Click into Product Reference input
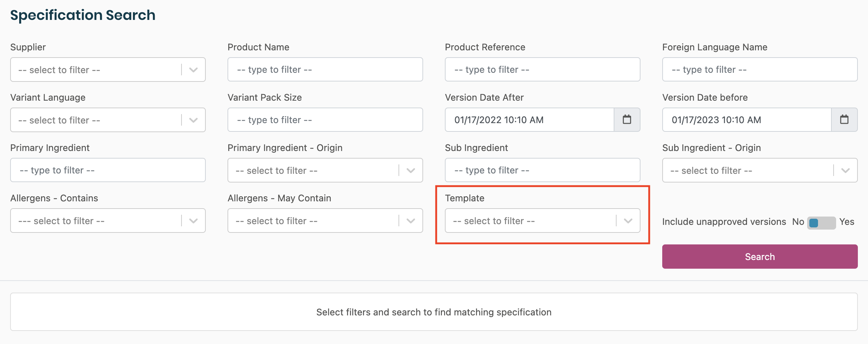Viewport: 868px width, 344px height. [x=542, y=70]
